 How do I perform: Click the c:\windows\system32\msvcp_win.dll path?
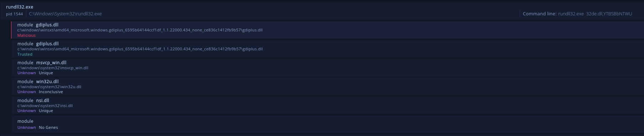[53, 68]
